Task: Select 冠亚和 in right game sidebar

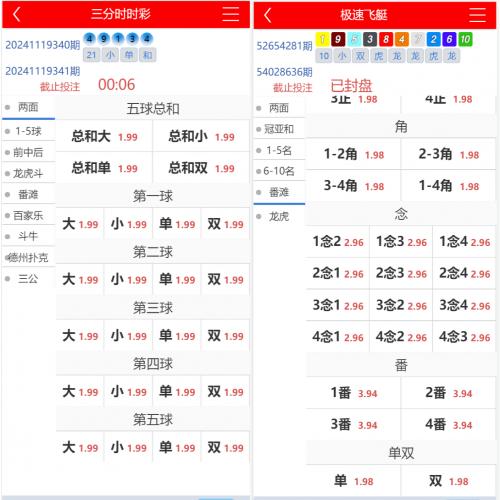Action: 279,129
